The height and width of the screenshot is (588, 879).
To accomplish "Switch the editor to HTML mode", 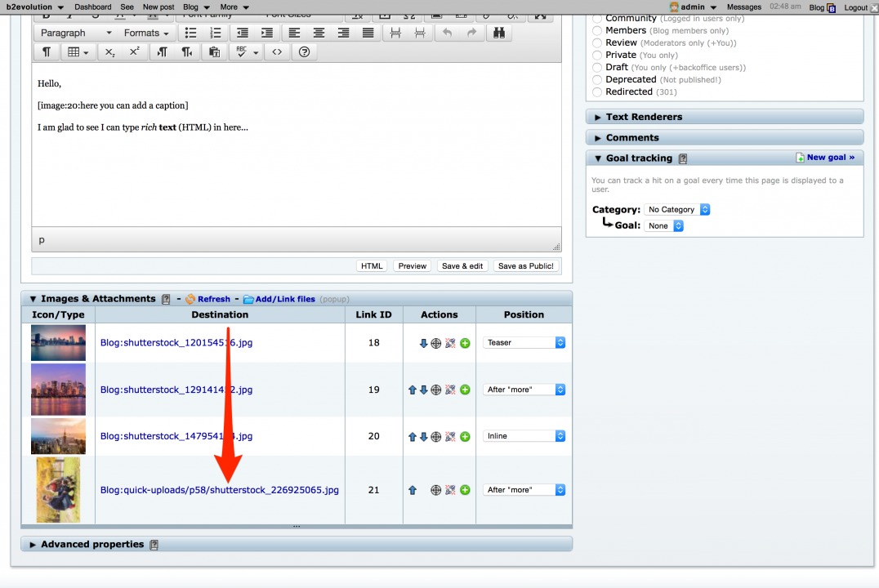I will (x=372, y=266).
